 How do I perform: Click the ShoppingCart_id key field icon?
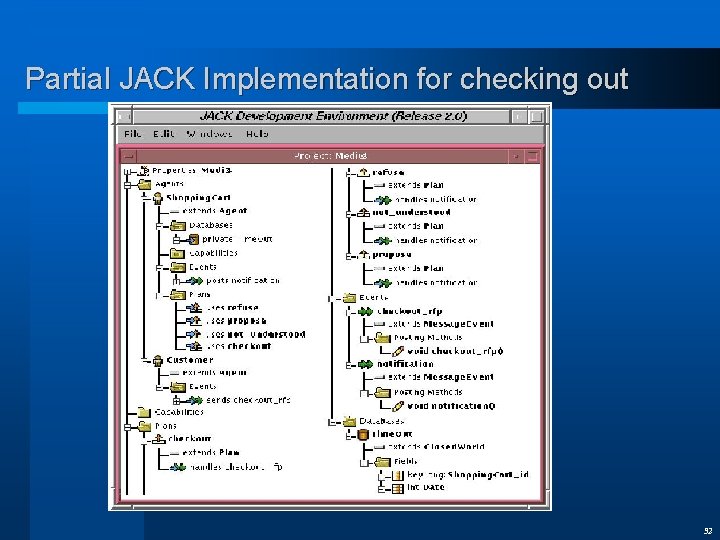(398, 475)
